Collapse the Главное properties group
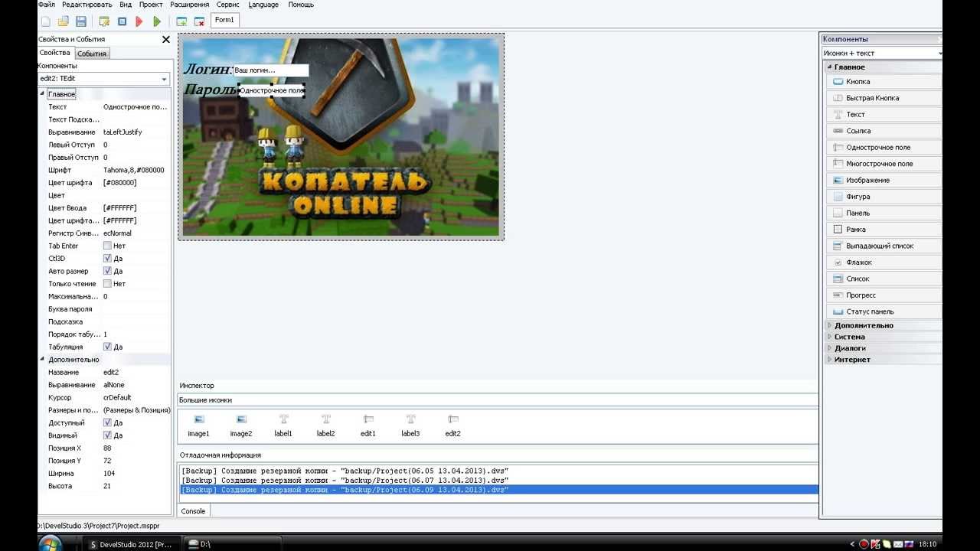Image resolution: width=980 pixels, height=551 pixels. [x=42, y=94]
